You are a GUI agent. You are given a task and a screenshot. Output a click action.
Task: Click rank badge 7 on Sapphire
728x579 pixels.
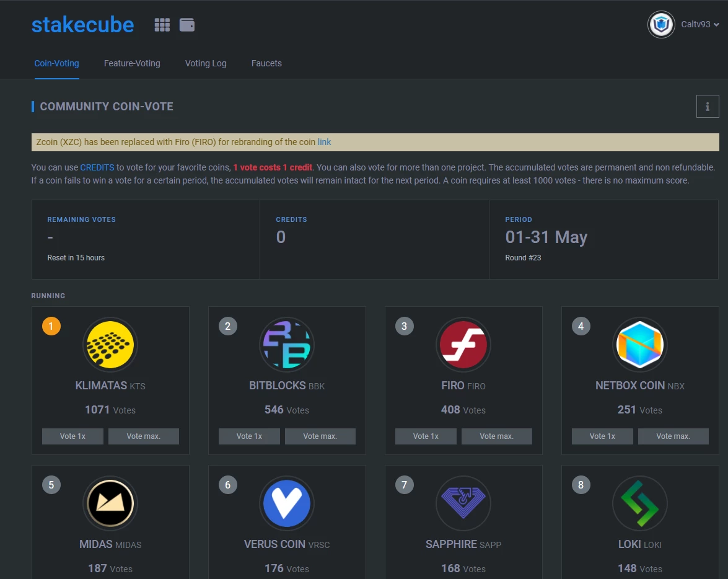click(405, 485)
